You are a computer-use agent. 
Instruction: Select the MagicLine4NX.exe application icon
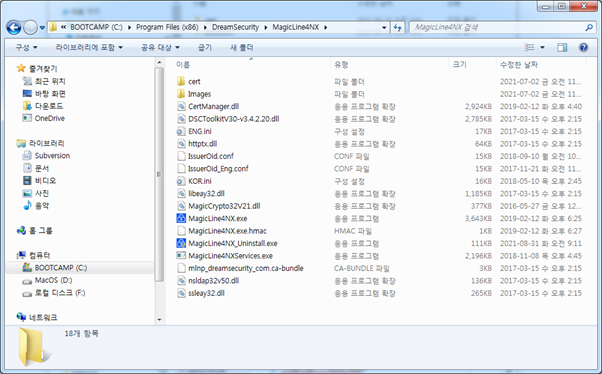coord(181,218)
